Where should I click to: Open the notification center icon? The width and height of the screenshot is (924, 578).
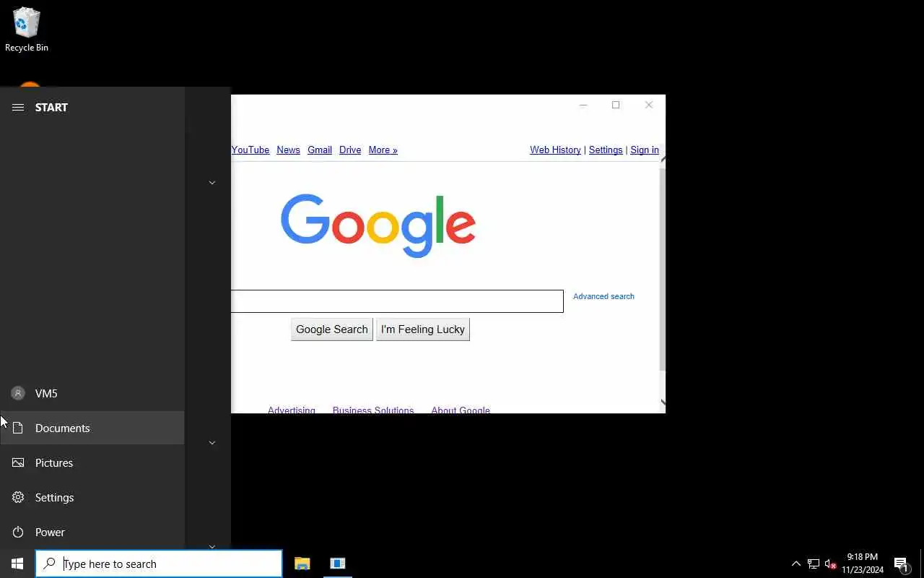click(x=901, y=564)
